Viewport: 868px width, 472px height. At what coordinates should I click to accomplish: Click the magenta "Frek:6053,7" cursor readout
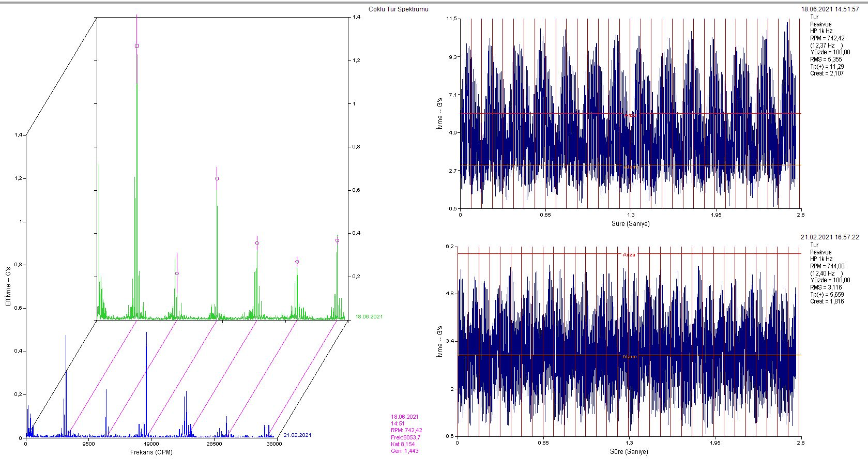click(x=405, y=437)
